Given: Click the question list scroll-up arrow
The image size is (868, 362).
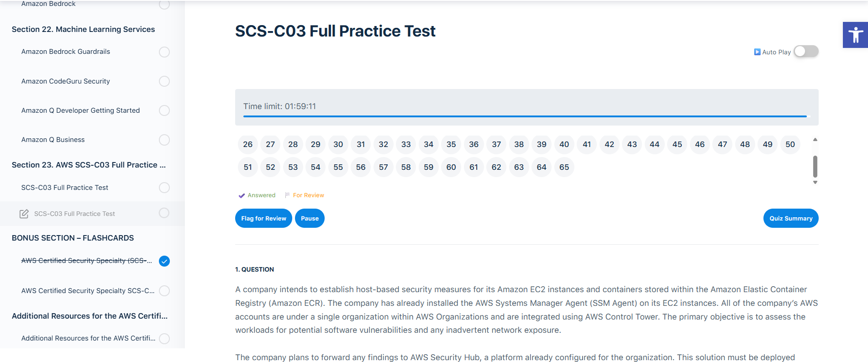Looking at the screenshot, I should coord(815,140).
